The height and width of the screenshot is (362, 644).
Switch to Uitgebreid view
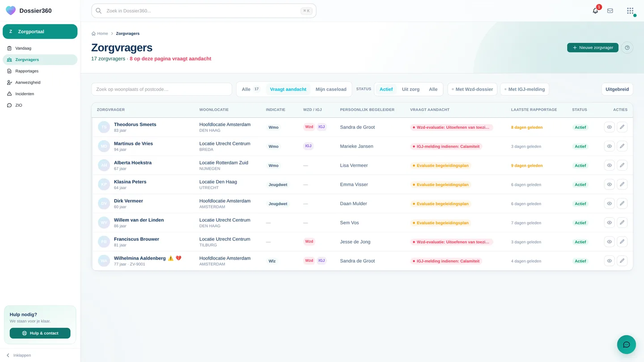point(617,89)
